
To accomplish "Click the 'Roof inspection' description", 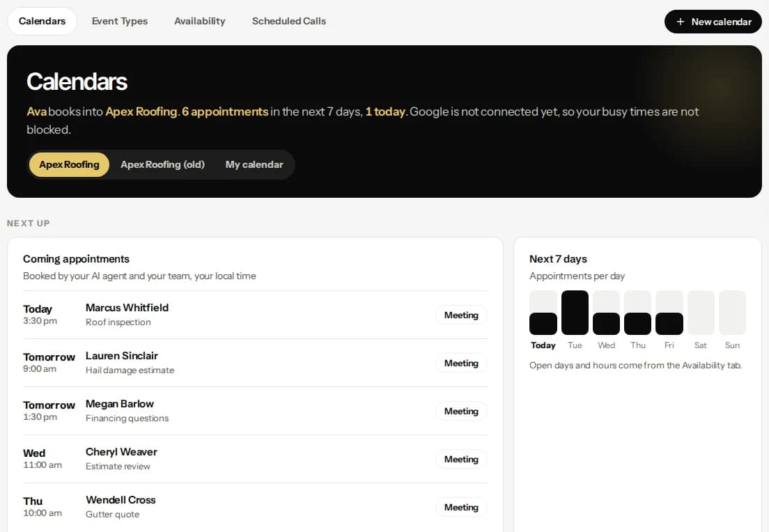I will (x=118, y=322).
